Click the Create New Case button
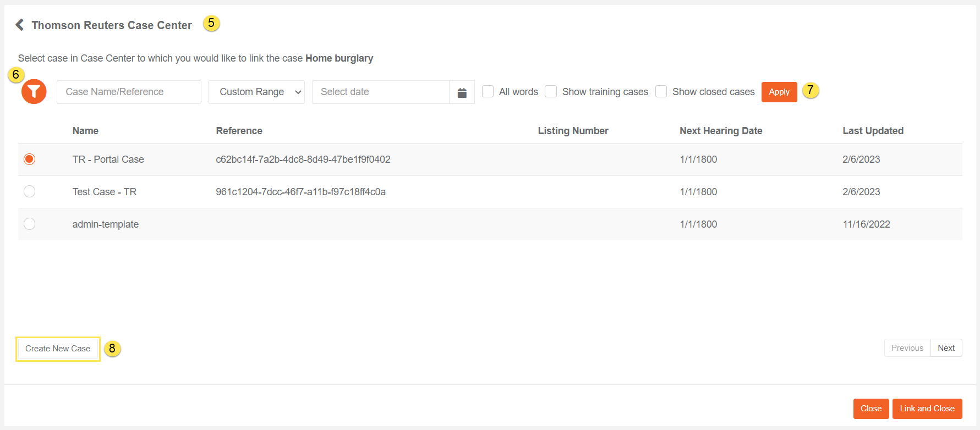980x430 pixels. pos(58,349)
